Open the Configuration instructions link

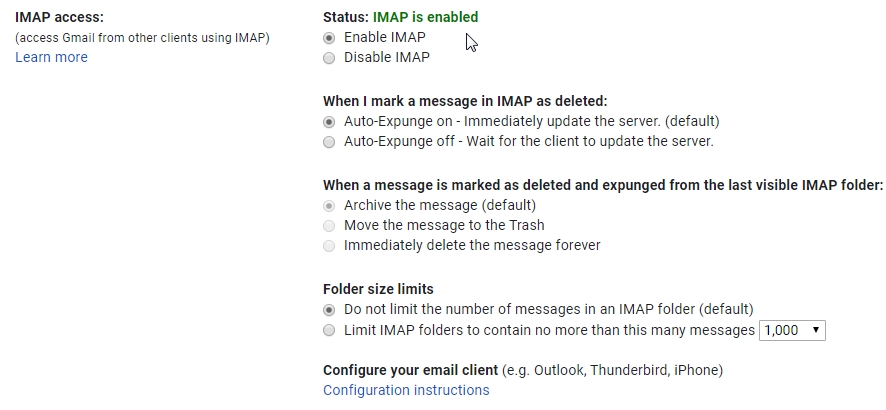[x=406, y=390]
